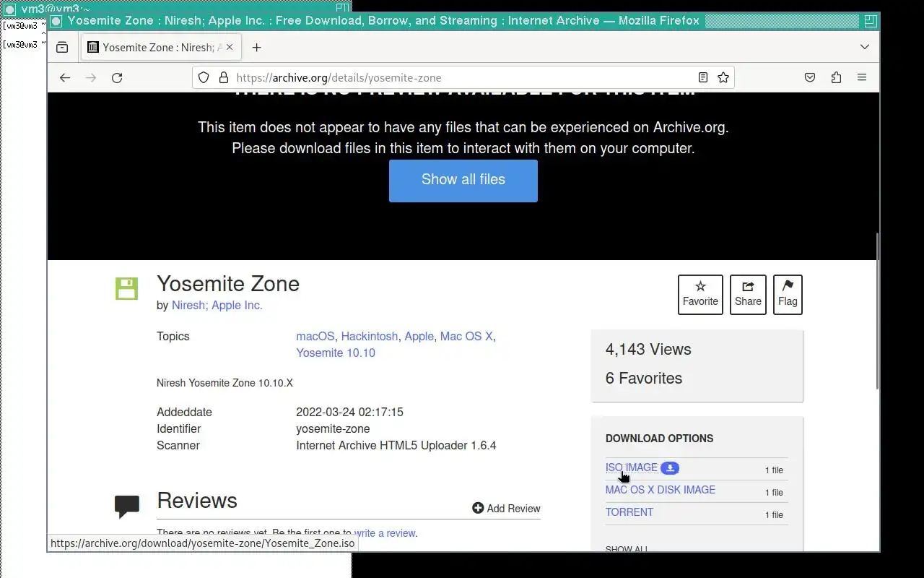This screenshot has width=924, height=578.
Task: Click the green floppy disk software icon
Action: 126,288
